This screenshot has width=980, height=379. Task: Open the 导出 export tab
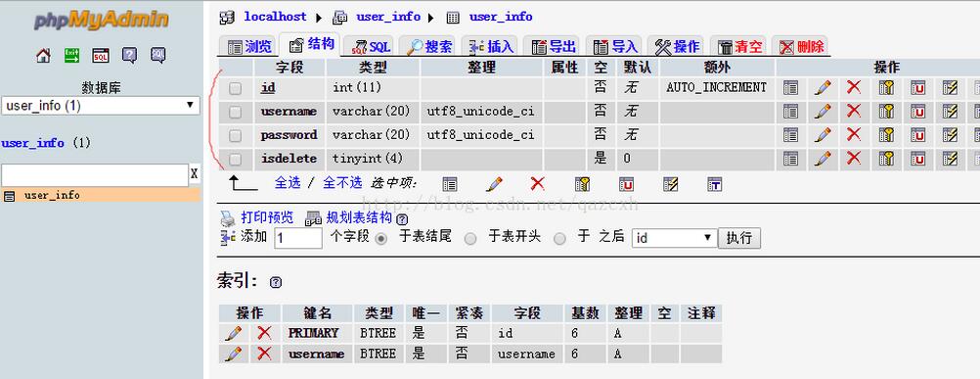coord(554,46)
